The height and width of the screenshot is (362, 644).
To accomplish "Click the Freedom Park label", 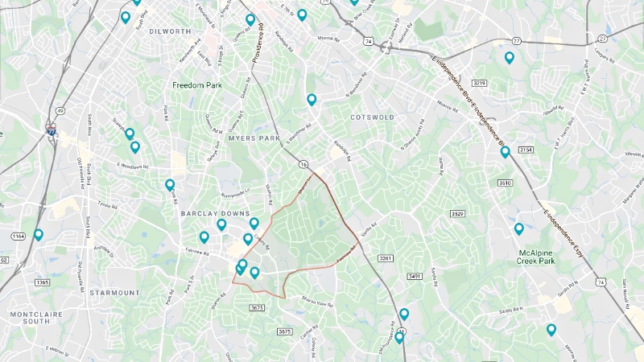I will tap(197, 85).
